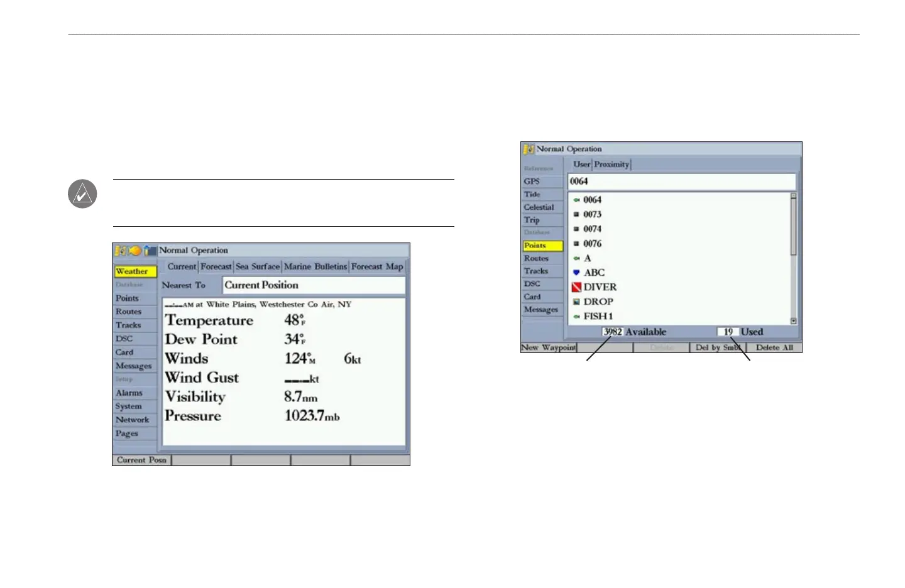905x588 pixels.
Task: Select Pages in the sidebar menu
Action: pyautogui.click(x=135, y=433)
